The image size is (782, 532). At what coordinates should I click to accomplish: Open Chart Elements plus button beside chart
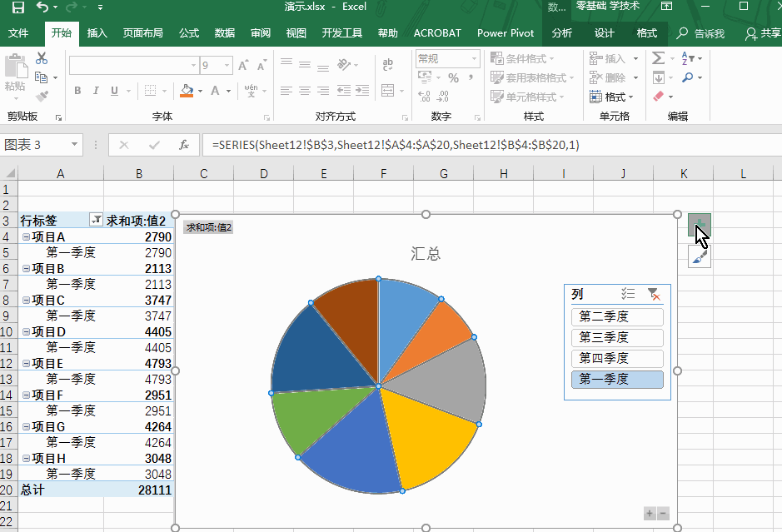click(x=700, y=224)
